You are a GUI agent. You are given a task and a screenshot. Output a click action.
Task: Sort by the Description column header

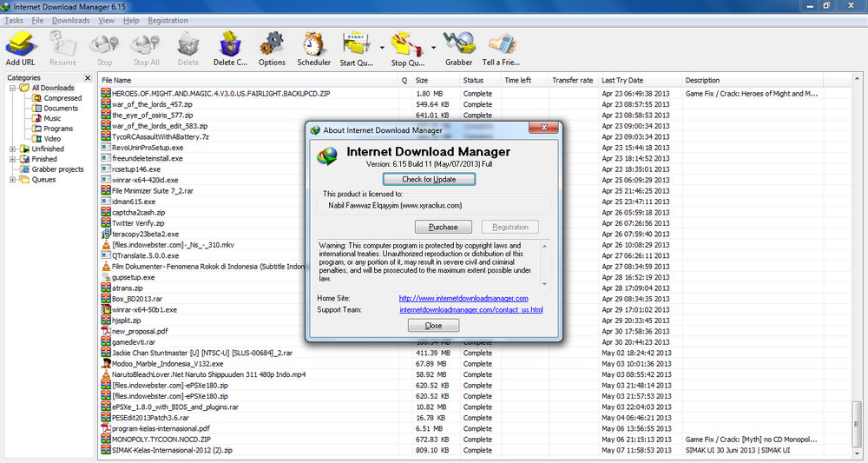pos(753,80)
